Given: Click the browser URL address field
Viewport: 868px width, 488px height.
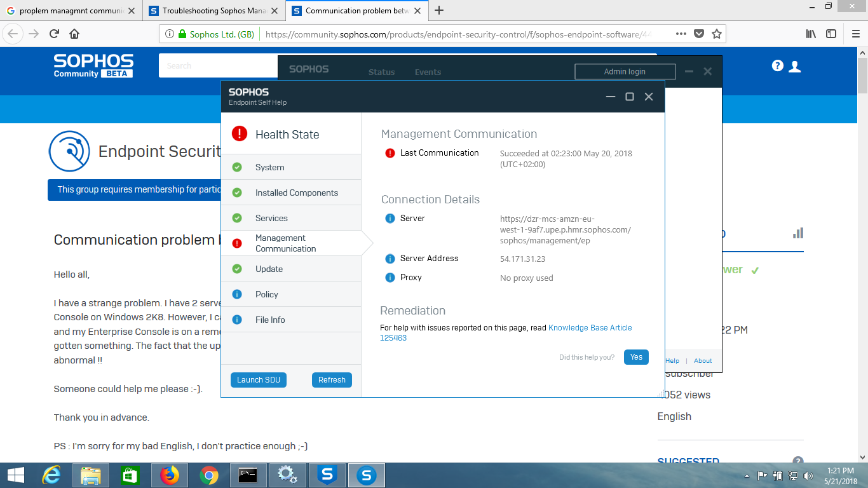Looking at the screenshot, I should (x=458, y=34).
